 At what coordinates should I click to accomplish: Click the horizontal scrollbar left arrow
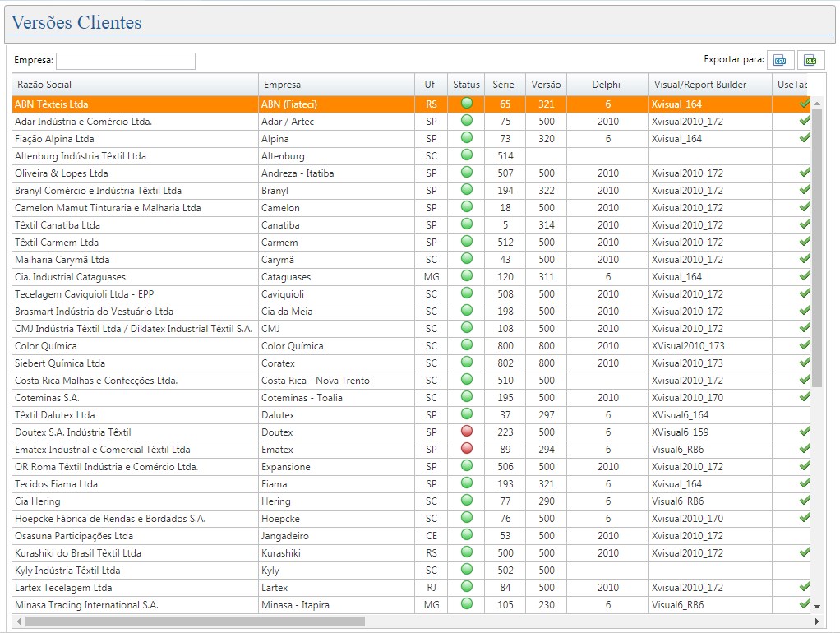19,621
